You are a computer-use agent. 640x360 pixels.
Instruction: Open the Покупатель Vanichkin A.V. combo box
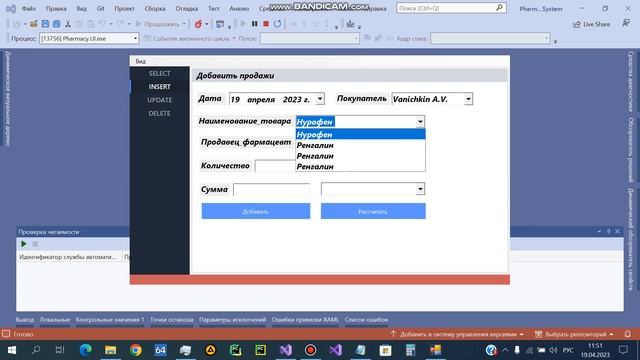[432, 99]
